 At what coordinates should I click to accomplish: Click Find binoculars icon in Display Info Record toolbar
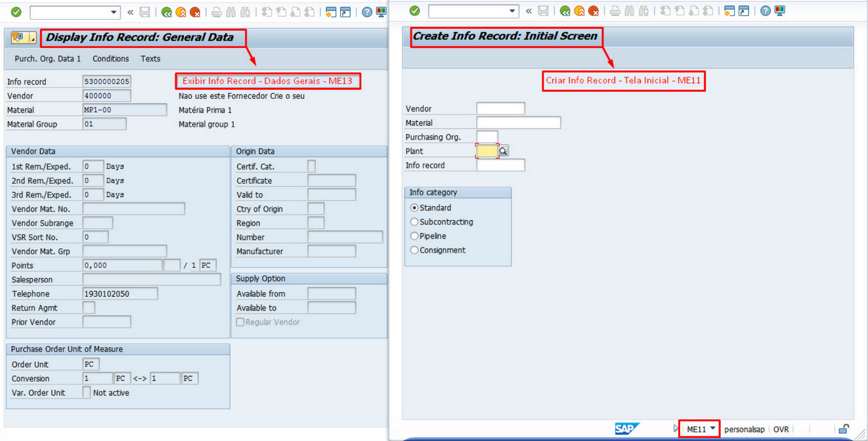(230, 12)
